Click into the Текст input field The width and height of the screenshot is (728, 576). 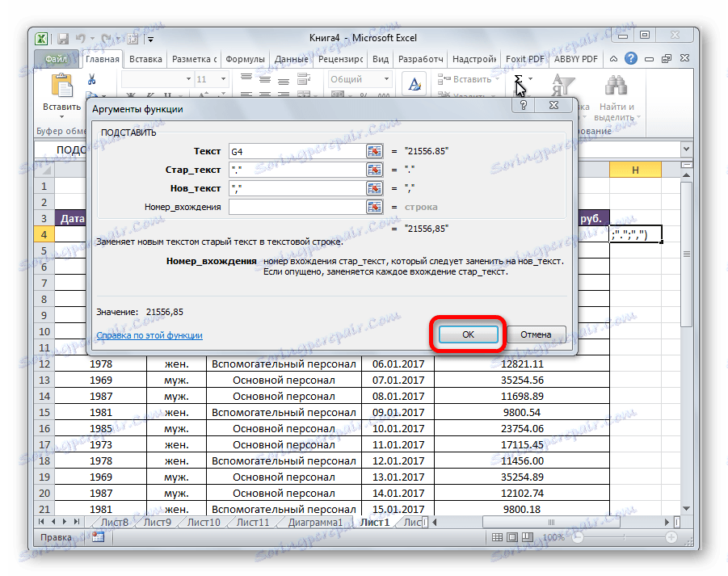pos(297,151)
